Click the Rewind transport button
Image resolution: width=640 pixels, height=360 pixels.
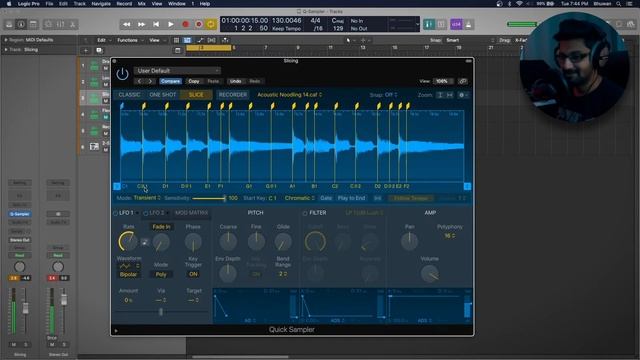pyautogui.click(x=127, y=24)
